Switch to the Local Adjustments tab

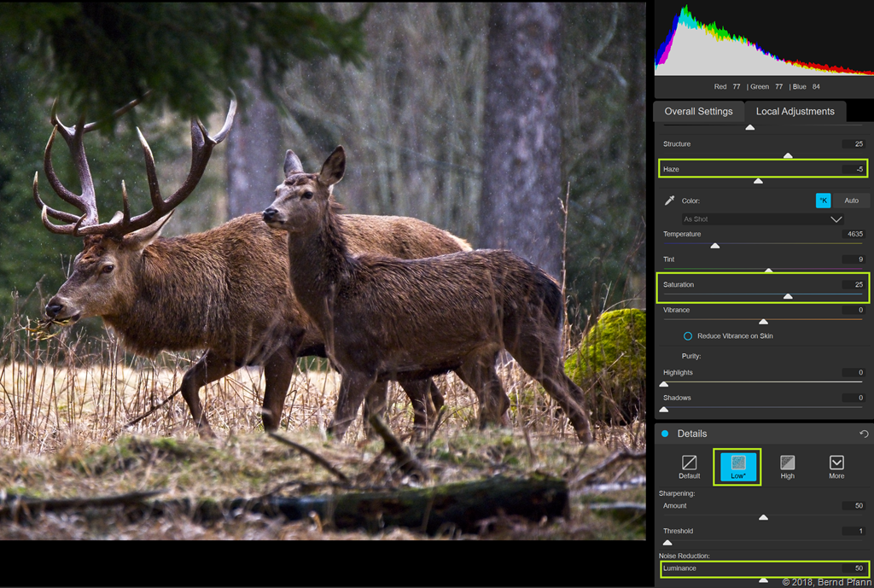point(795,112)
